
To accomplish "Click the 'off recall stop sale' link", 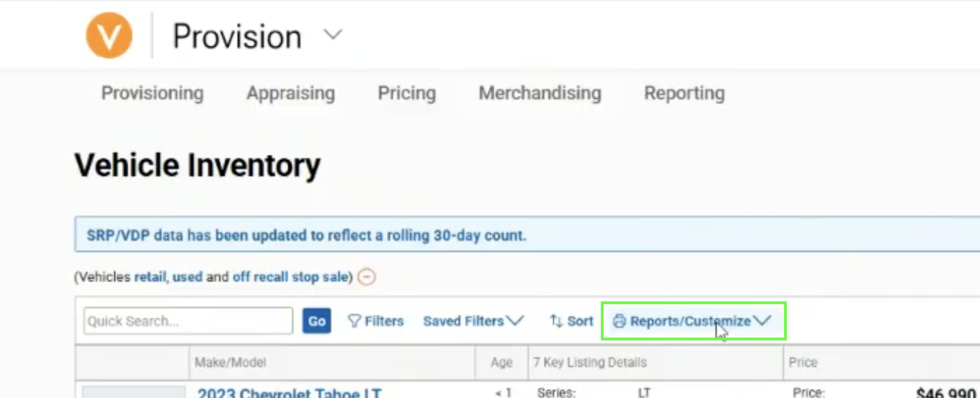I will click(291, 277).
